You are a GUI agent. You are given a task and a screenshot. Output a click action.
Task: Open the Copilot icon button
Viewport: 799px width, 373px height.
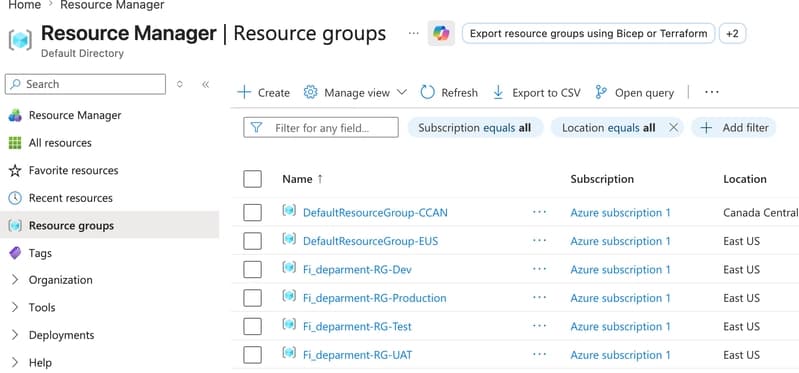coord(441,34)
